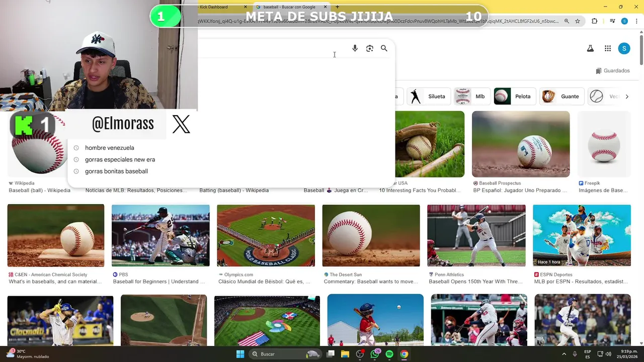Open Penn Athletics batter image

(x=476, y=235)
